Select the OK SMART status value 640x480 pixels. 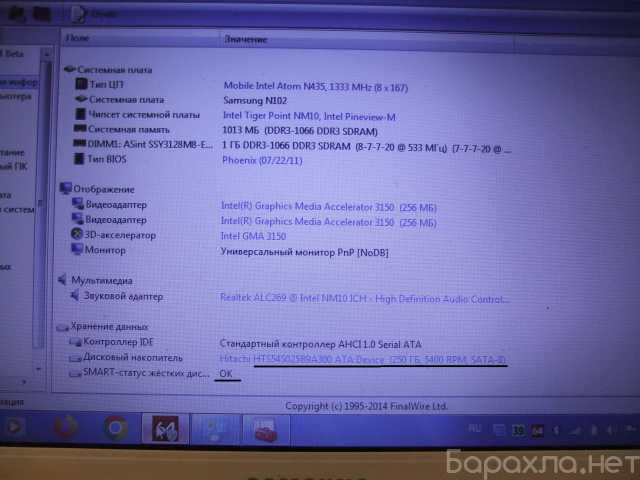(x=226, y=373)
